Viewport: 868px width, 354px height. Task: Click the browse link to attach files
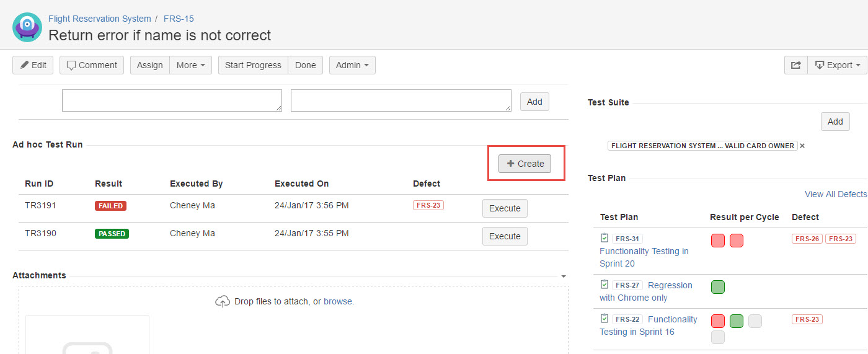[338, 301]
